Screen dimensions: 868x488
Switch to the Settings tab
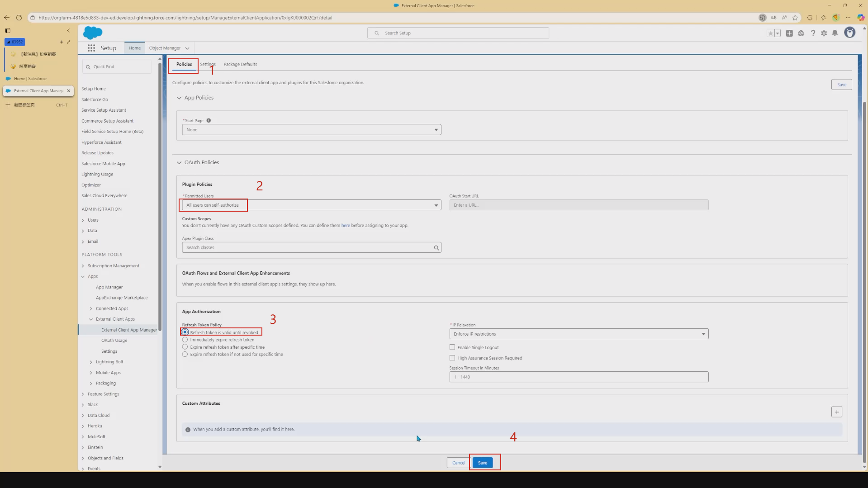pos(208,64)
